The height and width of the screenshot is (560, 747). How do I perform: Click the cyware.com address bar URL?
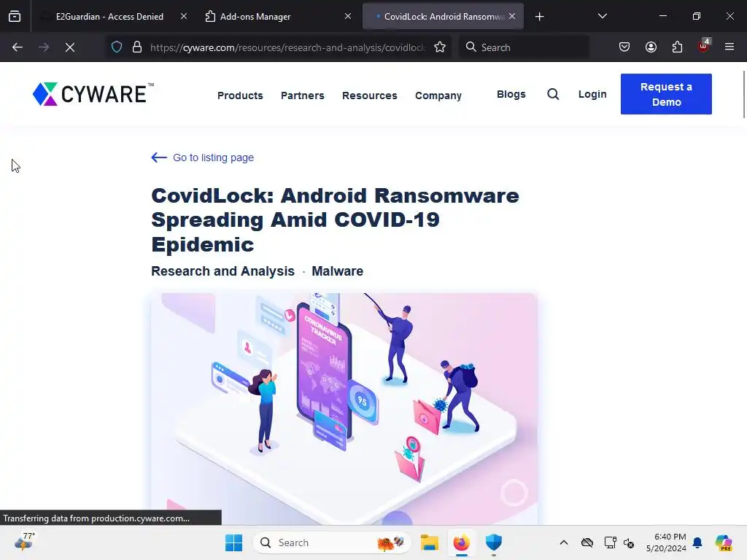[x=287, y=47]
